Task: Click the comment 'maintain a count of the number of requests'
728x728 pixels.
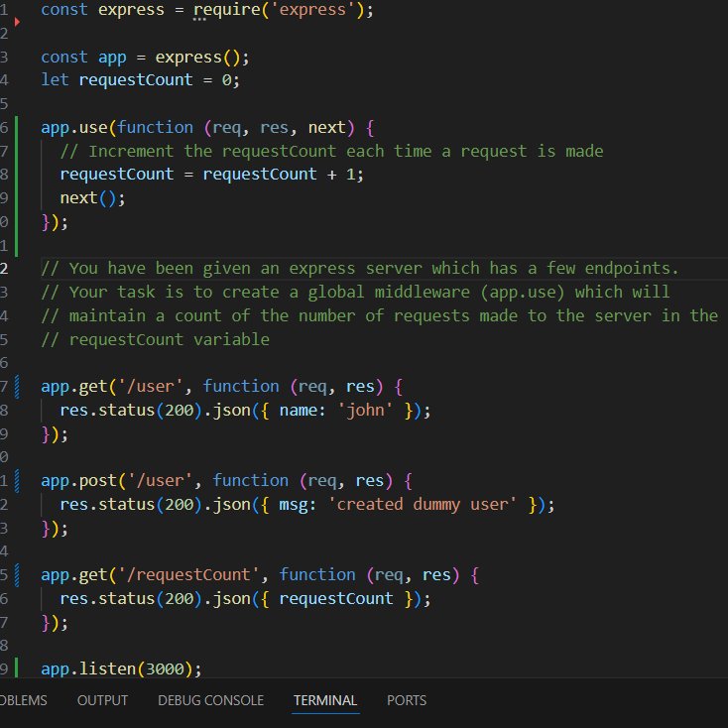Action: 379,315
